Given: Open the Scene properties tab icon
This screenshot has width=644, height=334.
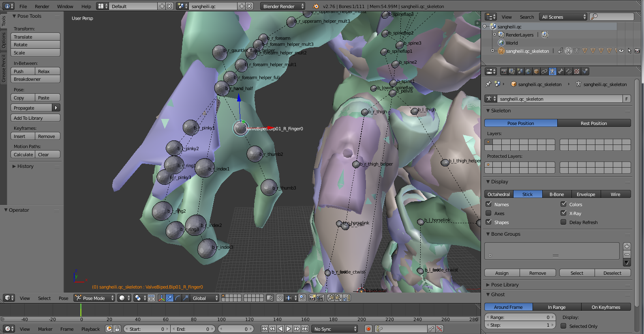Looking at the screenshot, I should (x=520, y=71).
